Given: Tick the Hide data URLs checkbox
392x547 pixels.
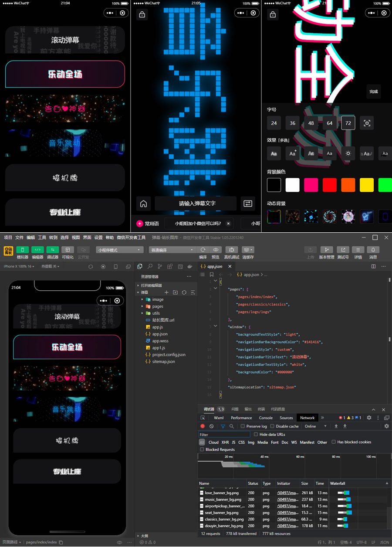Looking at the screenshot, I should [256, 435].
